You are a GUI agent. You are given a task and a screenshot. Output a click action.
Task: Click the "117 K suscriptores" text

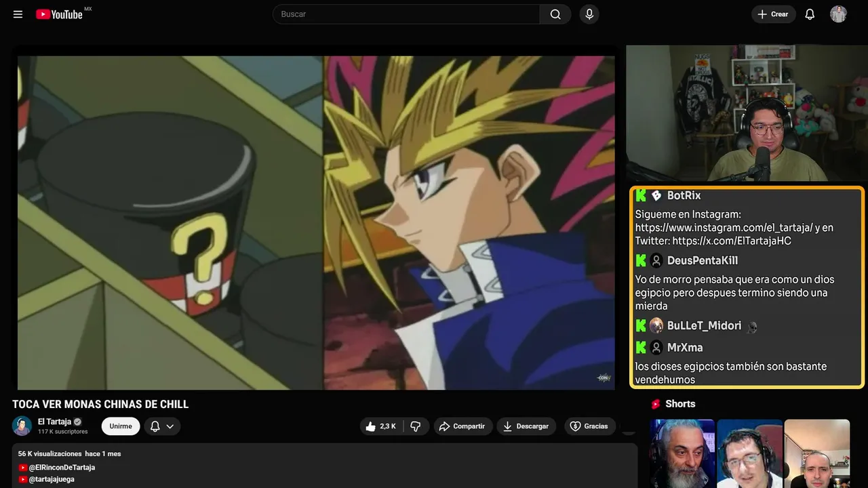pos(63,432)
